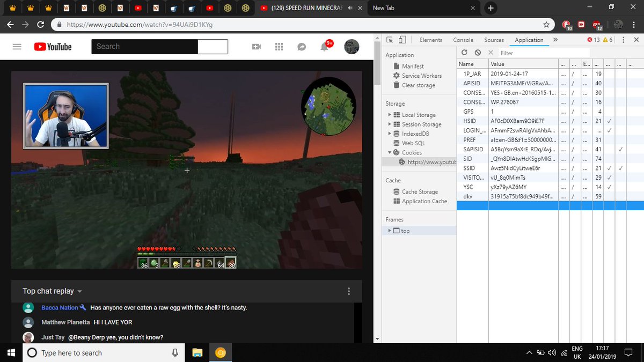Open the YouTube hamburger guide menu
The height and width of the screenshot is (362, 644).
pyautogui.click(x=17, y=47)
